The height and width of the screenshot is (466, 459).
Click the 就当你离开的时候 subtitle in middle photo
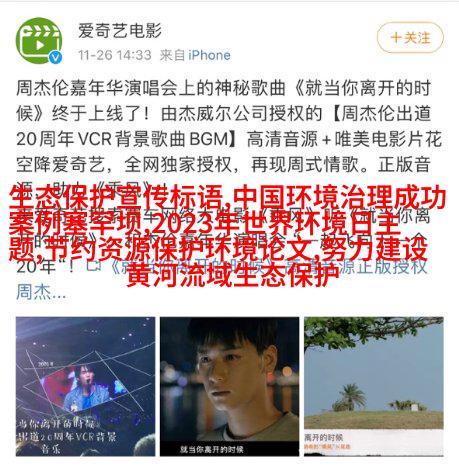[x=212, y=450]
